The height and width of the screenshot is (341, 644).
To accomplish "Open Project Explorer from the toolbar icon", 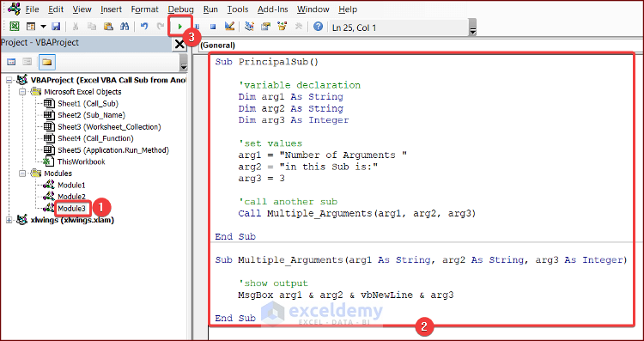I will 249,27.
